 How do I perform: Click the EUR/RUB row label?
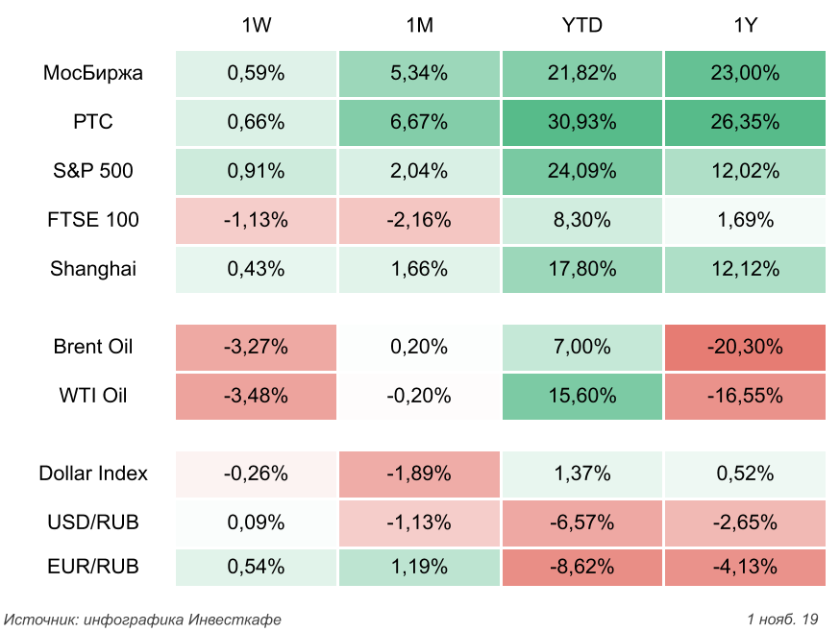(x=93, y=567)
